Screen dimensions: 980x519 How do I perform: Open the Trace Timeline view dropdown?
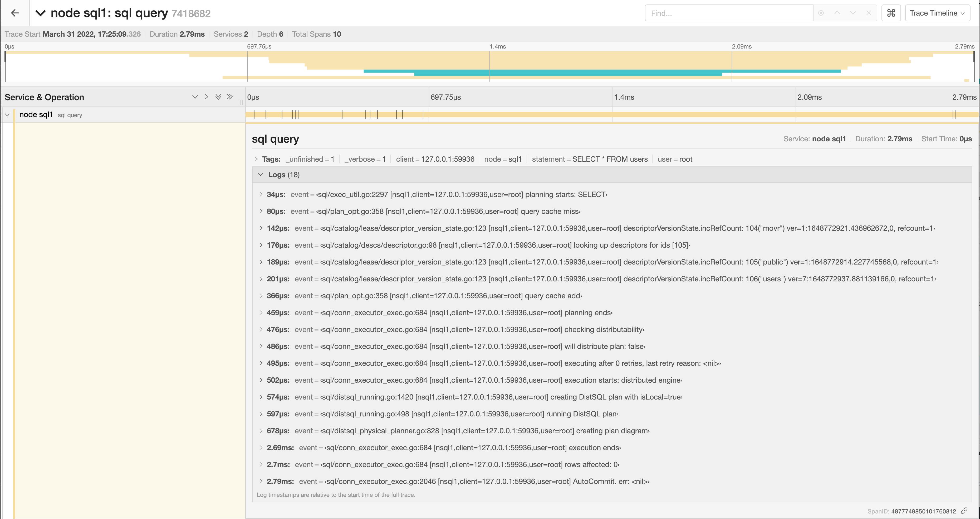937,13
